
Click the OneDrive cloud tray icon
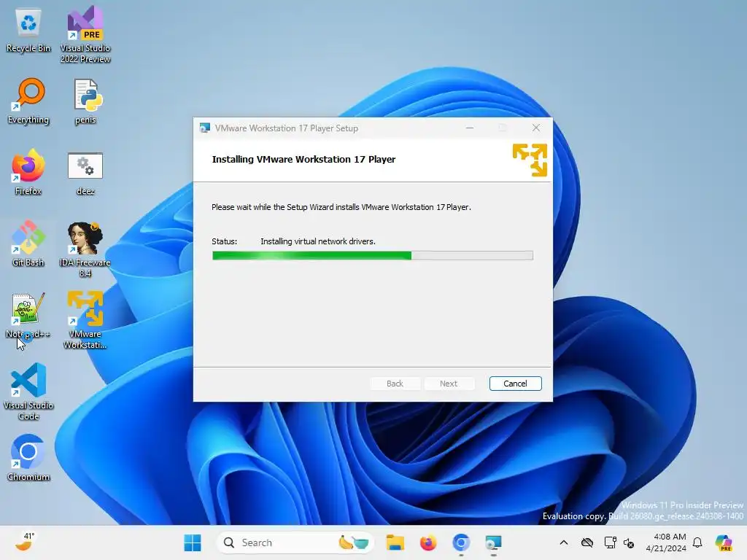click(587, 542)
